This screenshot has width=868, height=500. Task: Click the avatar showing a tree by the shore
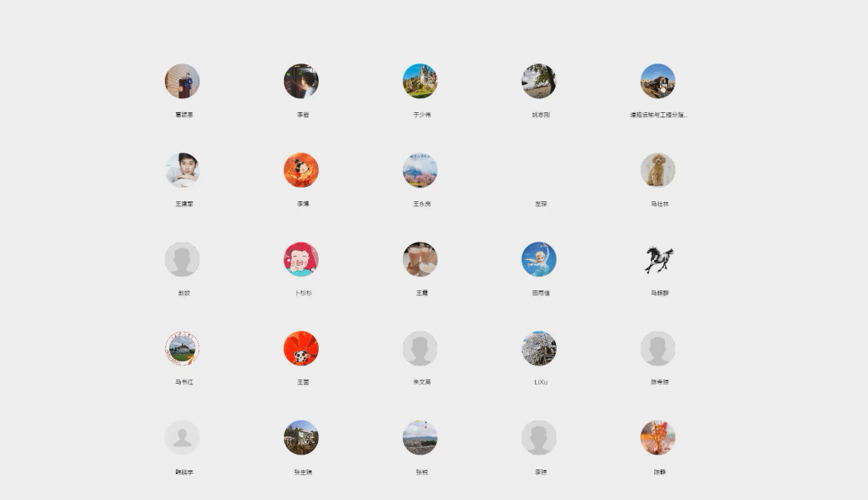tap(538, 82)
